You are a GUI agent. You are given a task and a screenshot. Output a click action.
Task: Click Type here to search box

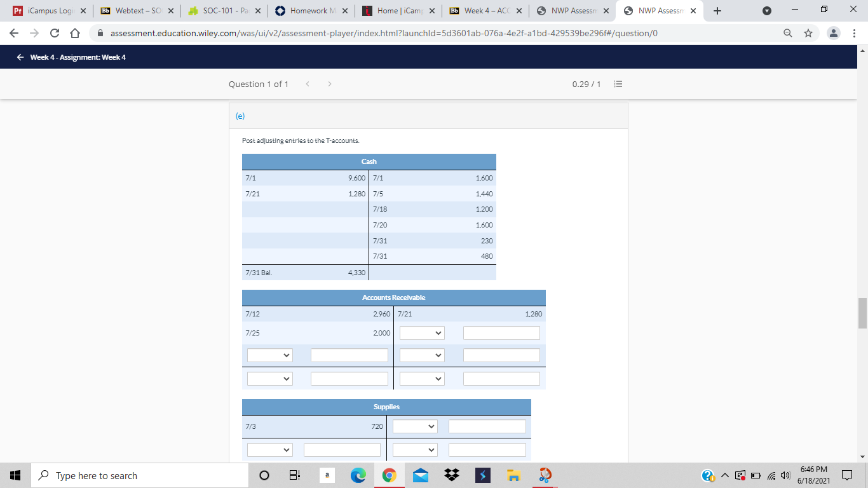(x=139, y=476)
